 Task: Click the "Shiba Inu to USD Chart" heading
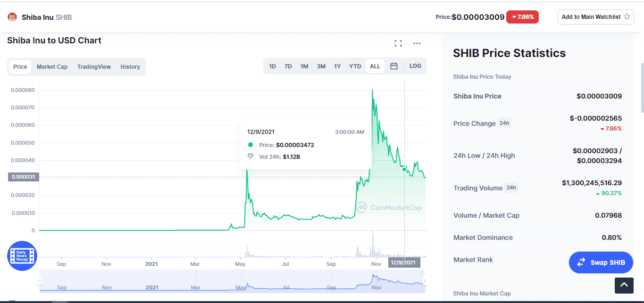(54, 41)
